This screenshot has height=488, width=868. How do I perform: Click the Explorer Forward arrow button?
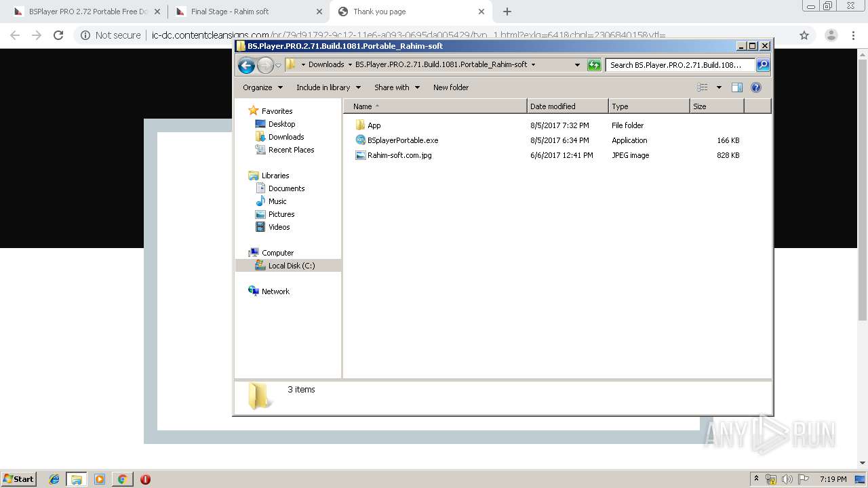pos(265,65)
